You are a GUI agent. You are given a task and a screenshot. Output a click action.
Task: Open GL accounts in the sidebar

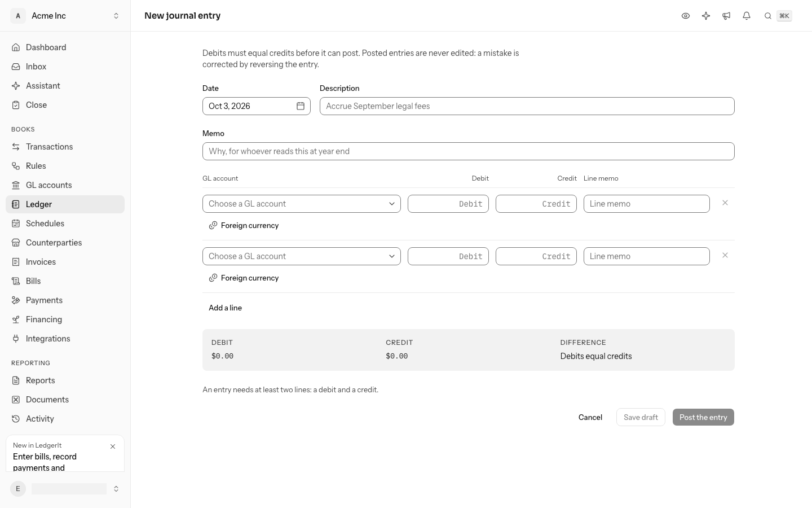coord(65,185)
